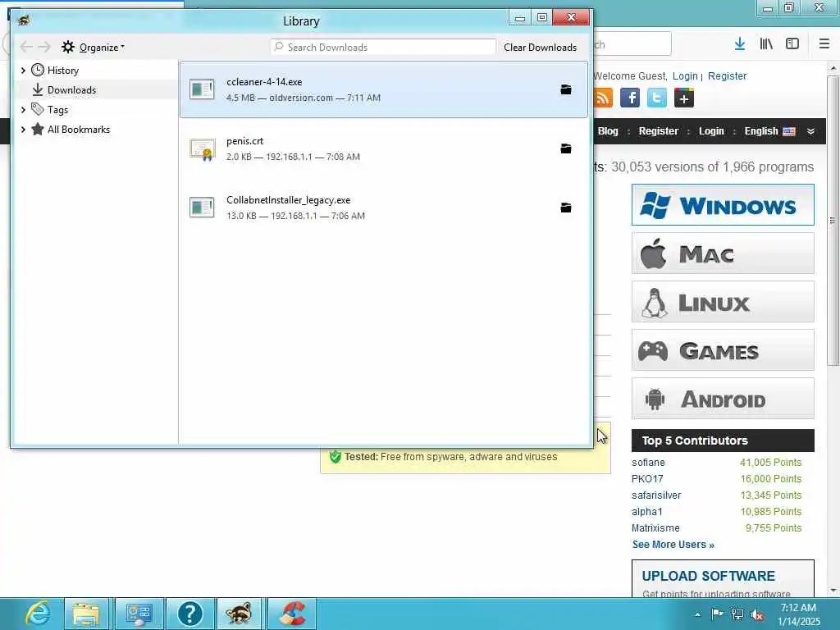The height and width of the screenshot is (630, 840).
Task: Open the Organize dropdown menu
Action: [x=102, y=47]
